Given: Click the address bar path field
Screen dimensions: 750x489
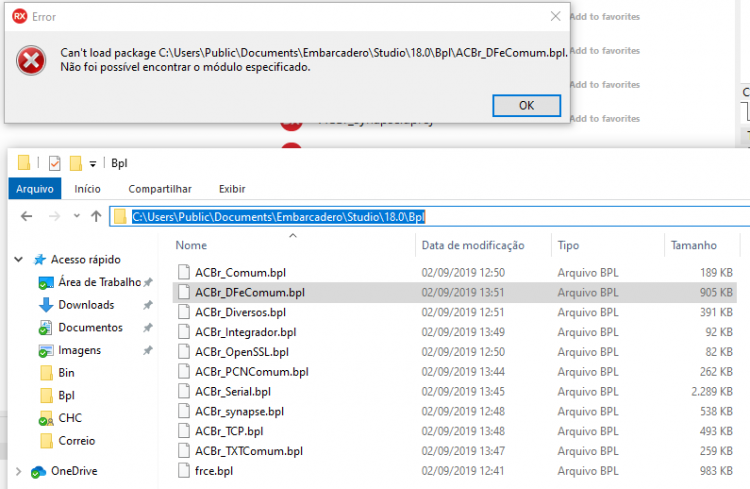Looking at the screenshot, I should (x=430, y=217).
